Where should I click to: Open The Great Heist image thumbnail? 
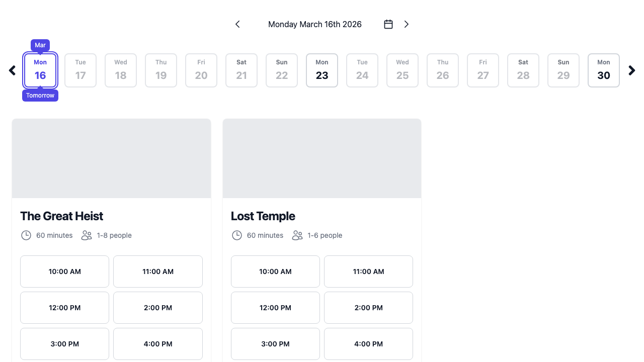pyautogui.click(x=111, y=158)
